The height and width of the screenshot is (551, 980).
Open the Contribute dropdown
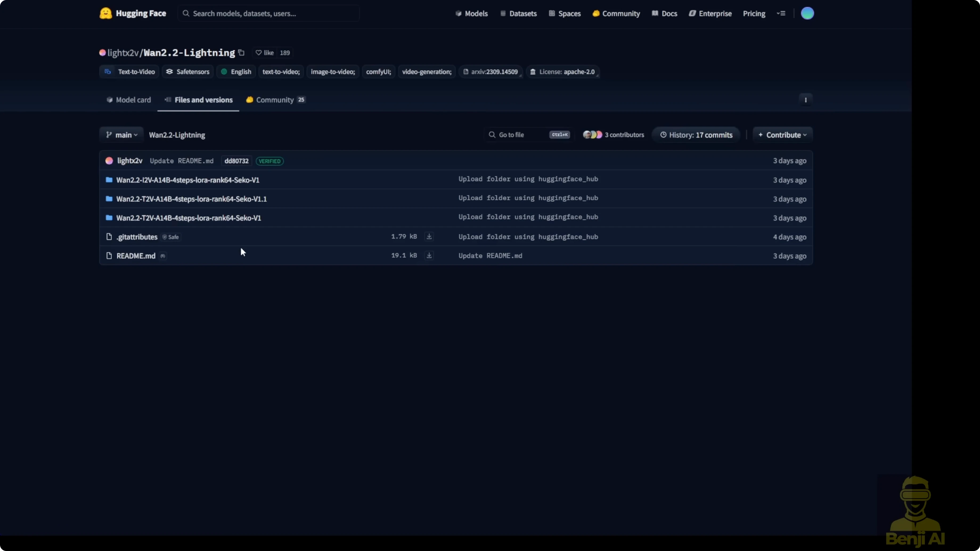click(782, 135)
